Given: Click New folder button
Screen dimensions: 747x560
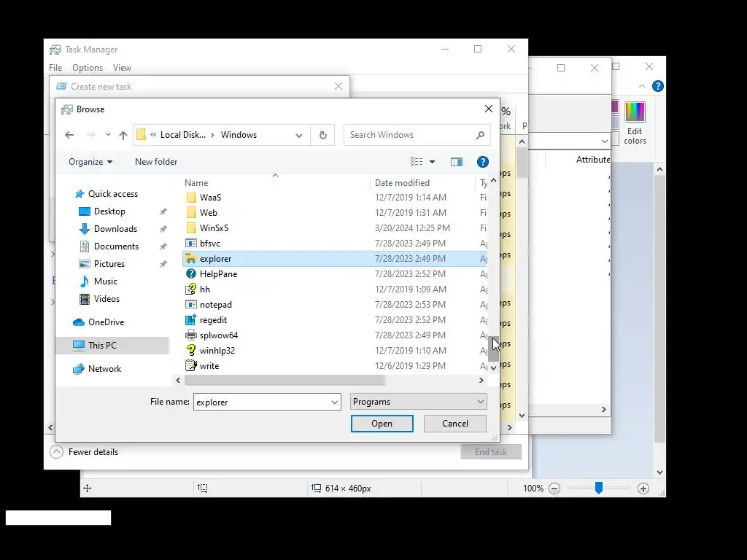Looking at the screenshot, I should coord(156,162).
